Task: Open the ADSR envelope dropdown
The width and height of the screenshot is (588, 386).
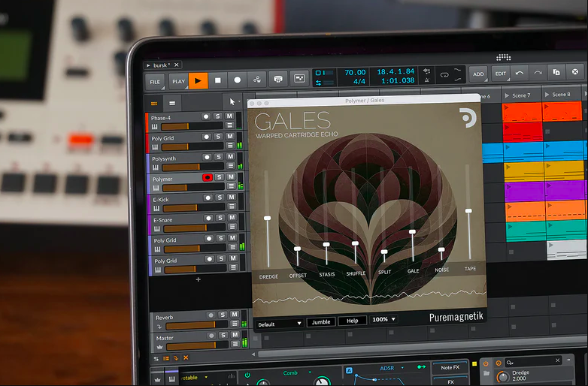Action: 402,368
